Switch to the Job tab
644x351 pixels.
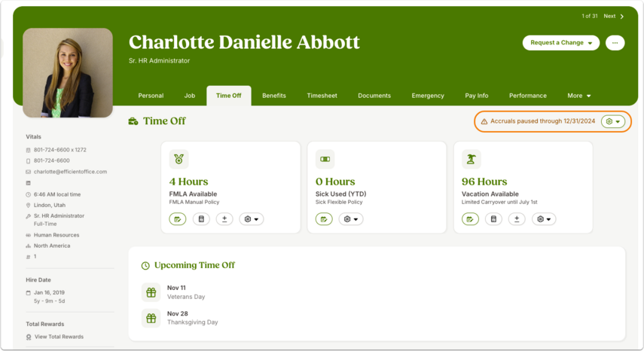(x=190, y=96)
